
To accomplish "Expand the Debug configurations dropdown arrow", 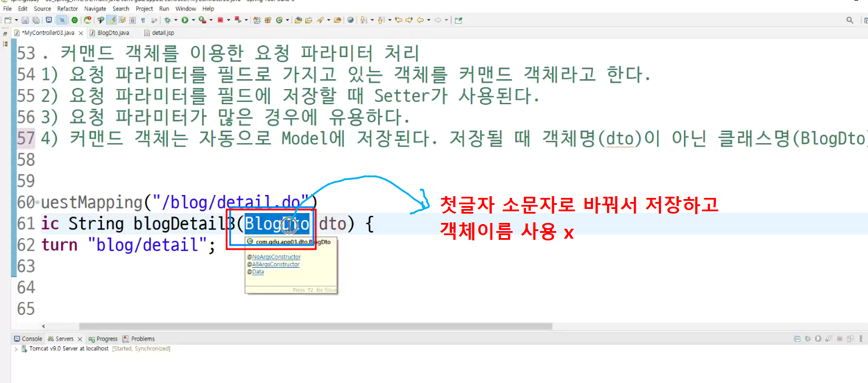I will click(x=175, y=20).
